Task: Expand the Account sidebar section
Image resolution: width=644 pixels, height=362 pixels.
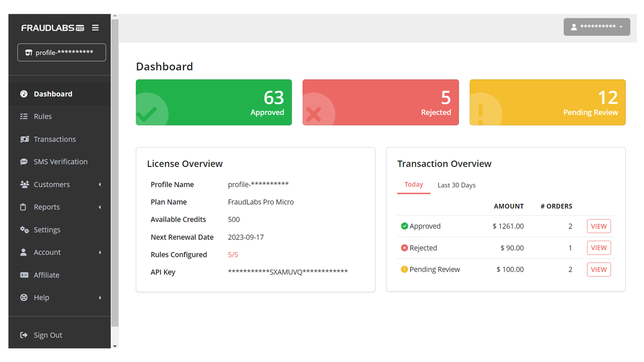Action: tap(47, 252)
